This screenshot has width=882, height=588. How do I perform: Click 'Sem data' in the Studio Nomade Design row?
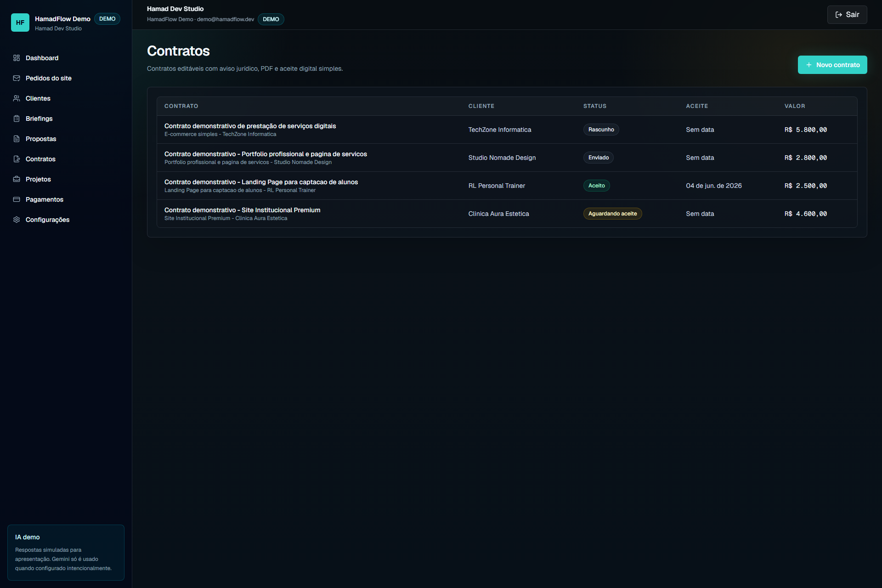coord(700,158)
